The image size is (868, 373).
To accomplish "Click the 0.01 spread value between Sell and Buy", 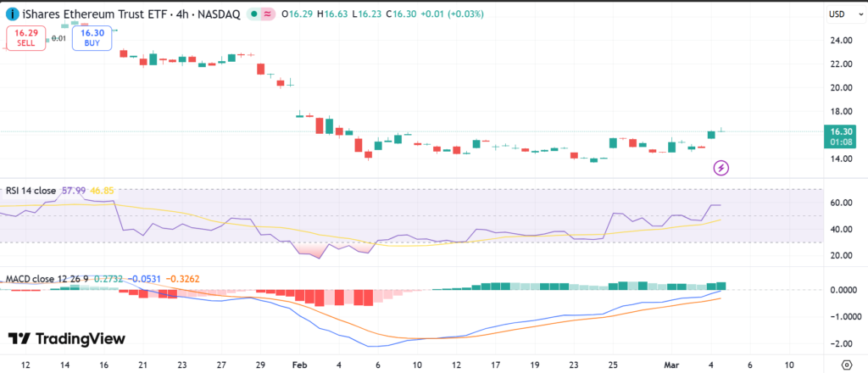I will tap(58, 38).
